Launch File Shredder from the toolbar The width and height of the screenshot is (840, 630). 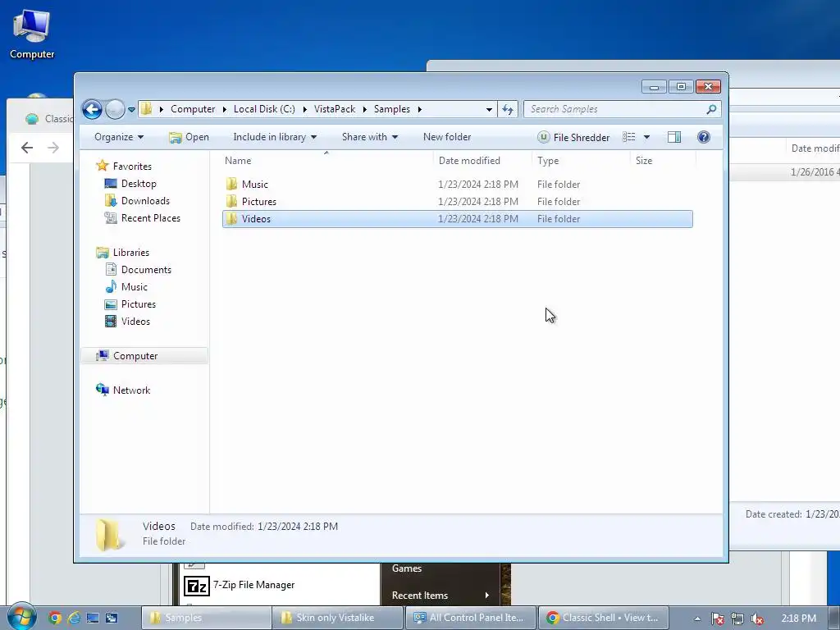(573, 137)
